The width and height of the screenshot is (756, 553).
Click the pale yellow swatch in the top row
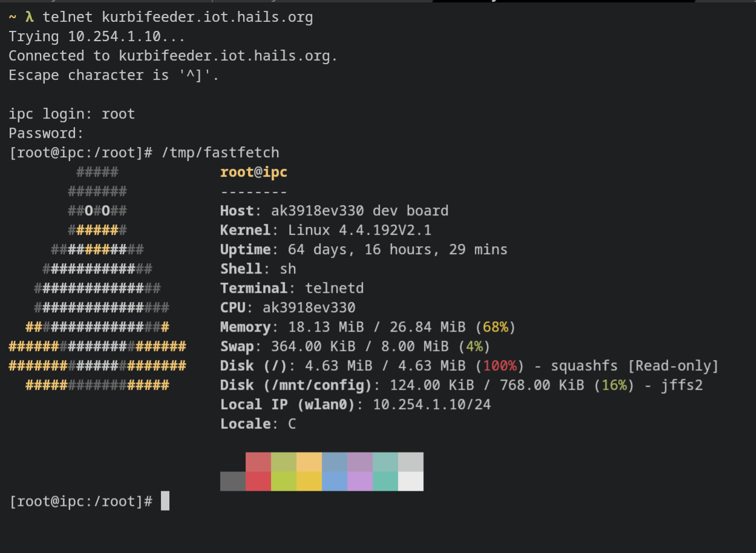(x=309, y=462)
